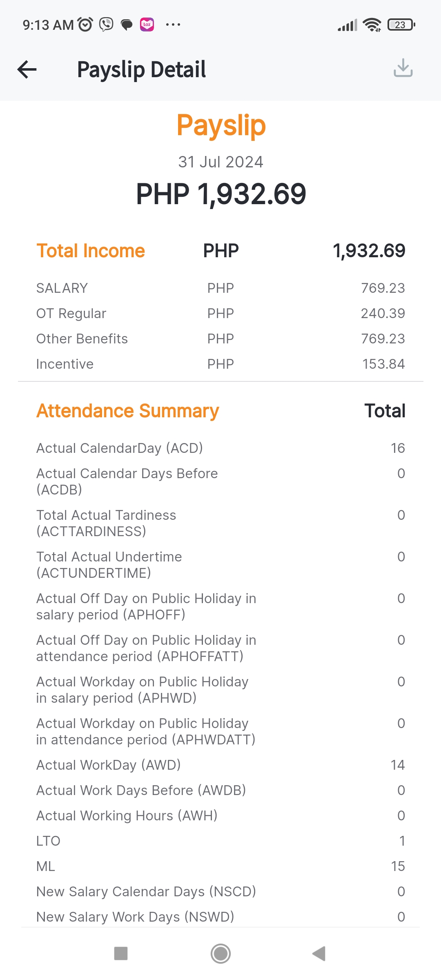Tap the SALARY income row

[220, 288]
